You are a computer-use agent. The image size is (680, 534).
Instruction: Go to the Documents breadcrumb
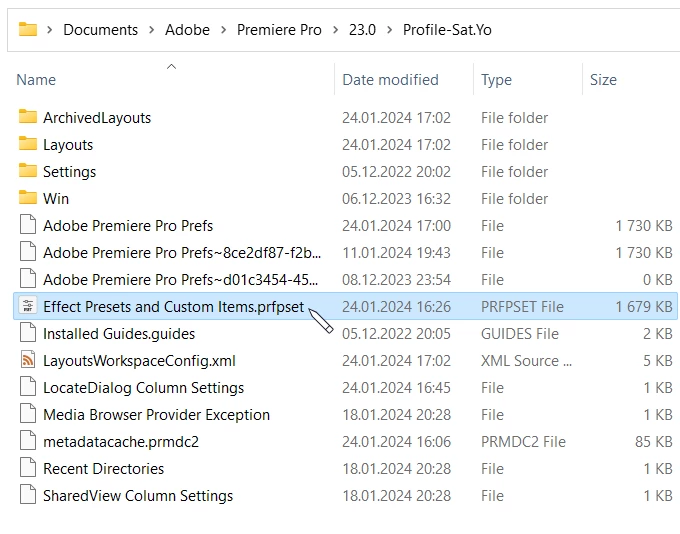point(101,30)
